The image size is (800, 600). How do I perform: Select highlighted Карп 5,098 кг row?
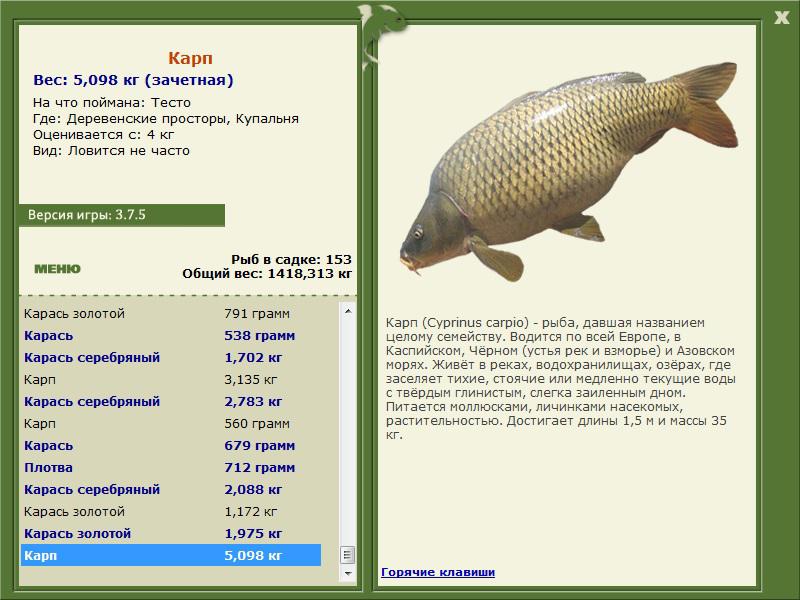[x=171, y=555]
